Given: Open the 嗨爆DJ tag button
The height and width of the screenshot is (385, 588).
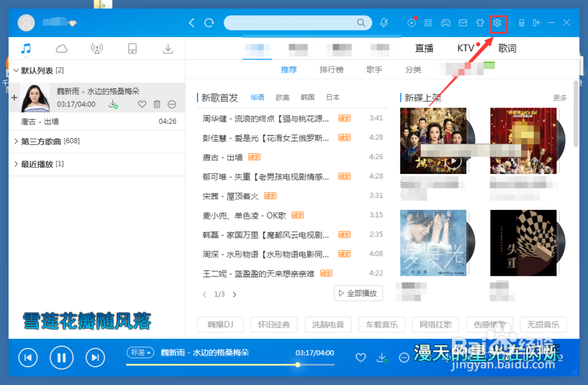Looking at the screenshot, I should tap(220, 324).
